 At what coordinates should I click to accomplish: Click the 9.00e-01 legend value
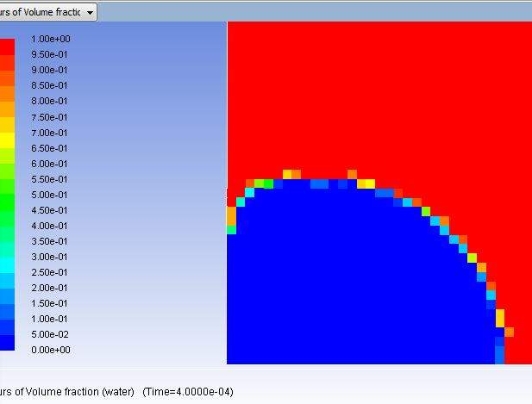click(x=49, y=70)
